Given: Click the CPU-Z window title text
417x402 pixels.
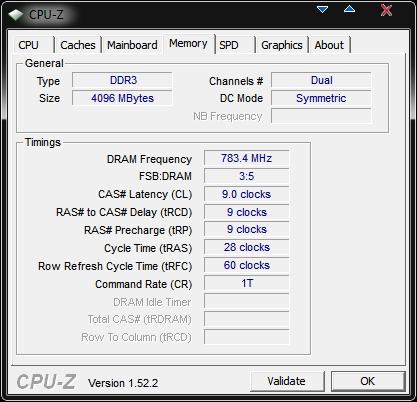Looking at the screenshot, I should pos(46,15).
